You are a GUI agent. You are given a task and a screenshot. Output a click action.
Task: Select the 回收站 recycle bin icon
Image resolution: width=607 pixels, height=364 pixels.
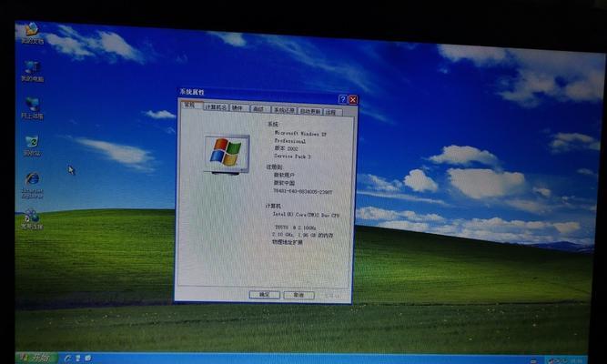point(32,146)
